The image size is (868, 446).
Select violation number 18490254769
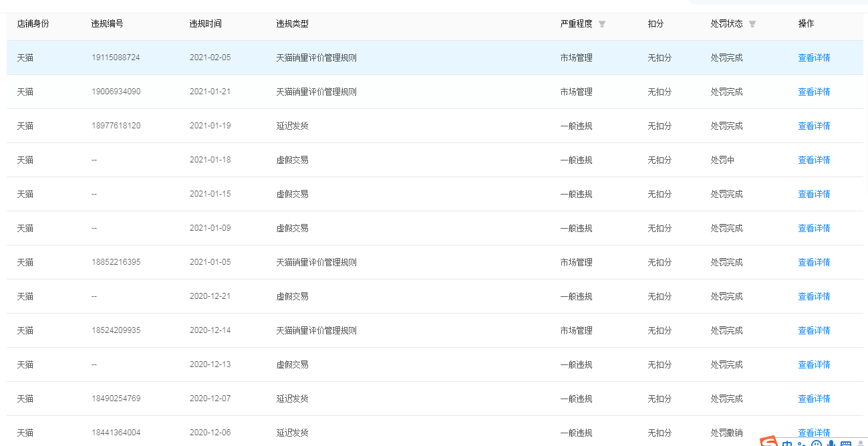click(x=116, y=399)
